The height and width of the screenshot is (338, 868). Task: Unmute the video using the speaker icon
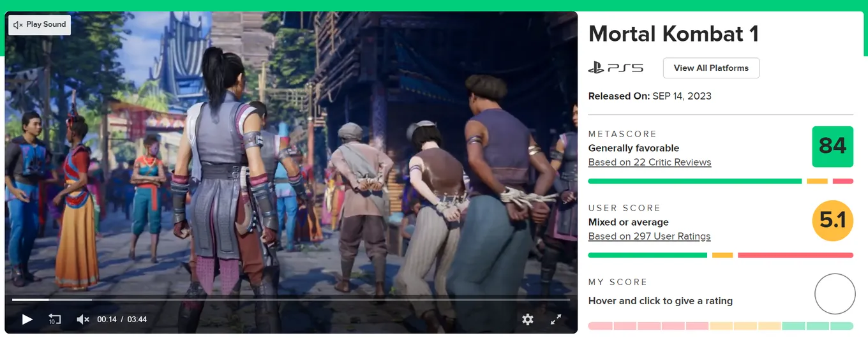(83, 319)
